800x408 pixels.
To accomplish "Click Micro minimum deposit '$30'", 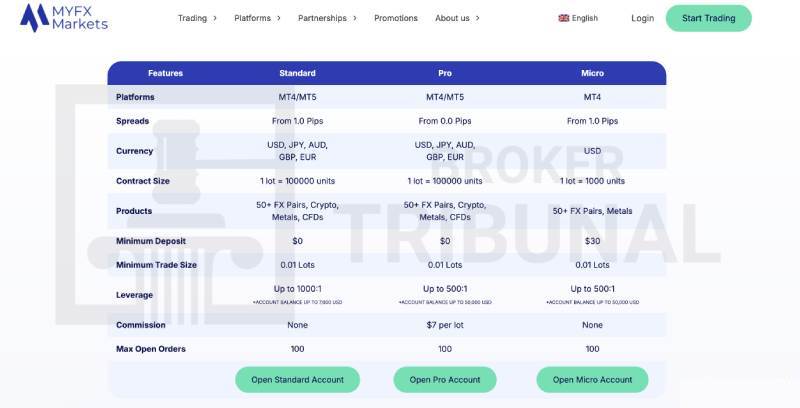I will 592,241.
